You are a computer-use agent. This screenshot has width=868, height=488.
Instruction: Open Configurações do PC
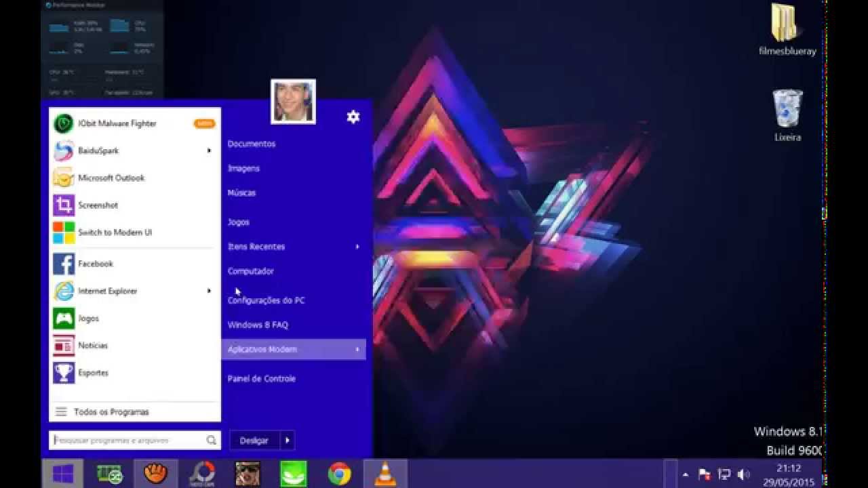[266, 300]
